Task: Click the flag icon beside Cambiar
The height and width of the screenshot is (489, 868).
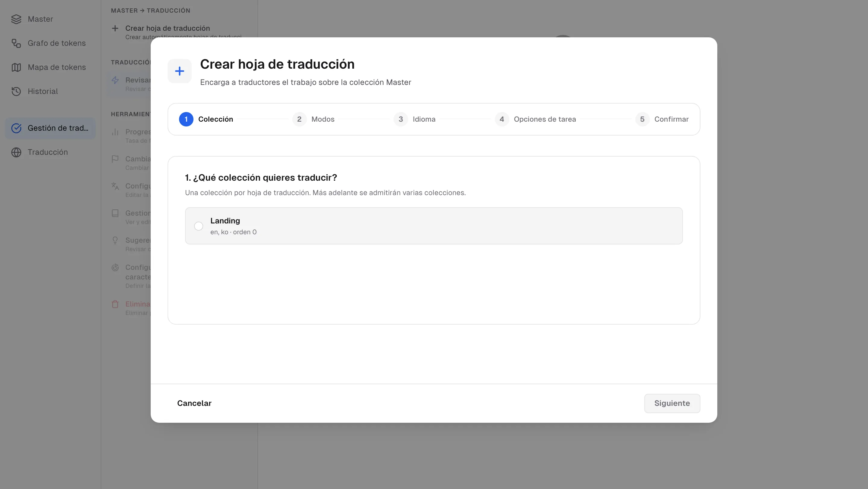Action: 115,159
